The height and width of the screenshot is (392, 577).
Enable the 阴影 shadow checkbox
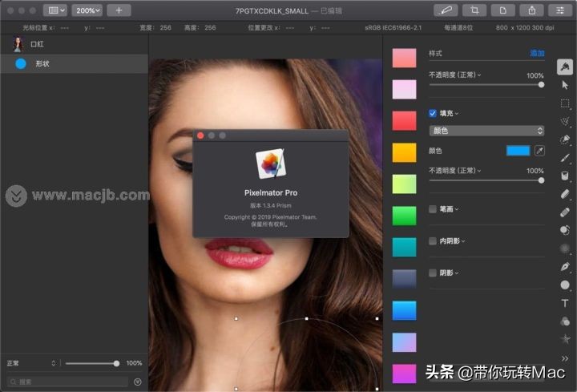(x=433, y=273)
